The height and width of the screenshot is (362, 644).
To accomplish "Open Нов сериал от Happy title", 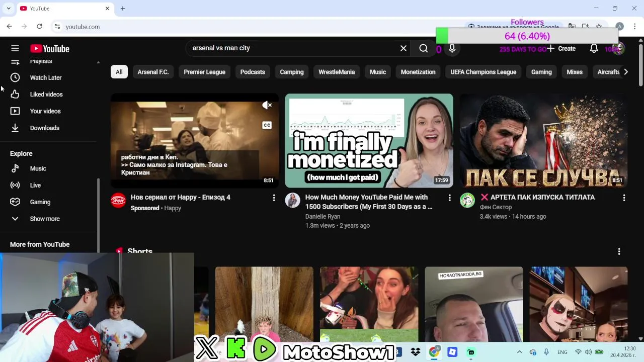I will (x=180, y=197).
